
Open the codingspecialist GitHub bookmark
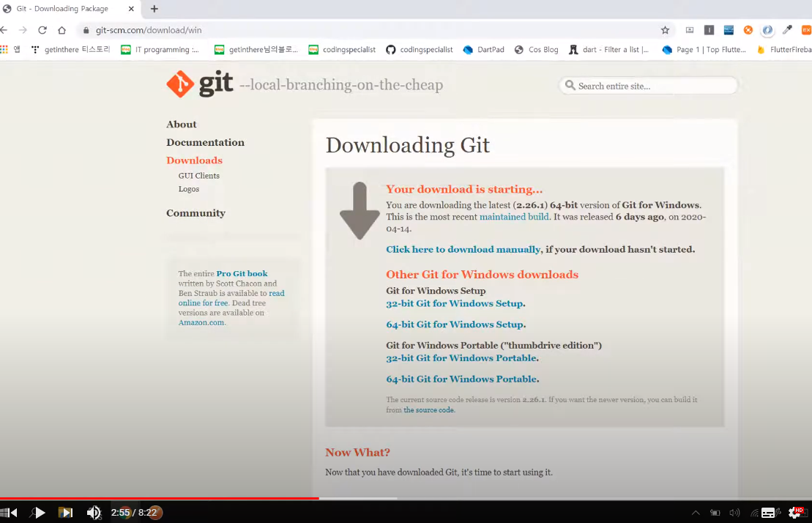pyautogui.click(x=419, y=49)
